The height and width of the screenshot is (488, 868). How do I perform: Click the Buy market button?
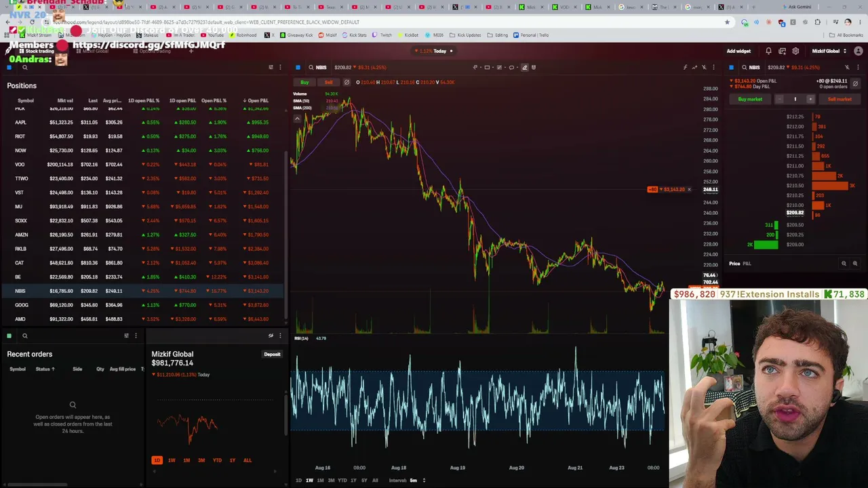point(750,99)
